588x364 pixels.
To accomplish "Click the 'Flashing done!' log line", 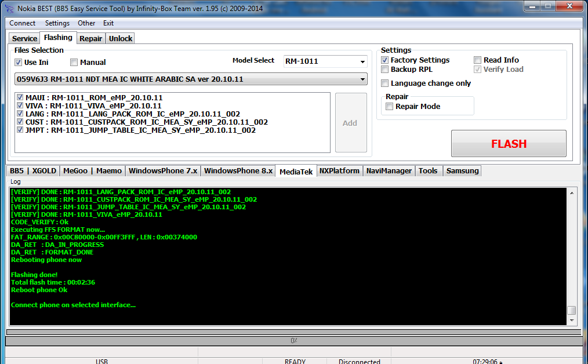I will pos(34,275).
